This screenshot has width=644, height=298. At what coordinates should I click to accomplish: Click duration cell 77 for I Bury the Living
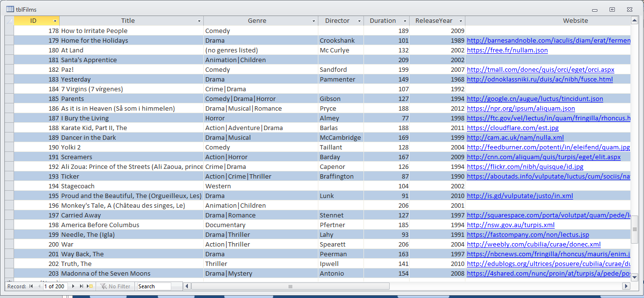click(386, 118)
